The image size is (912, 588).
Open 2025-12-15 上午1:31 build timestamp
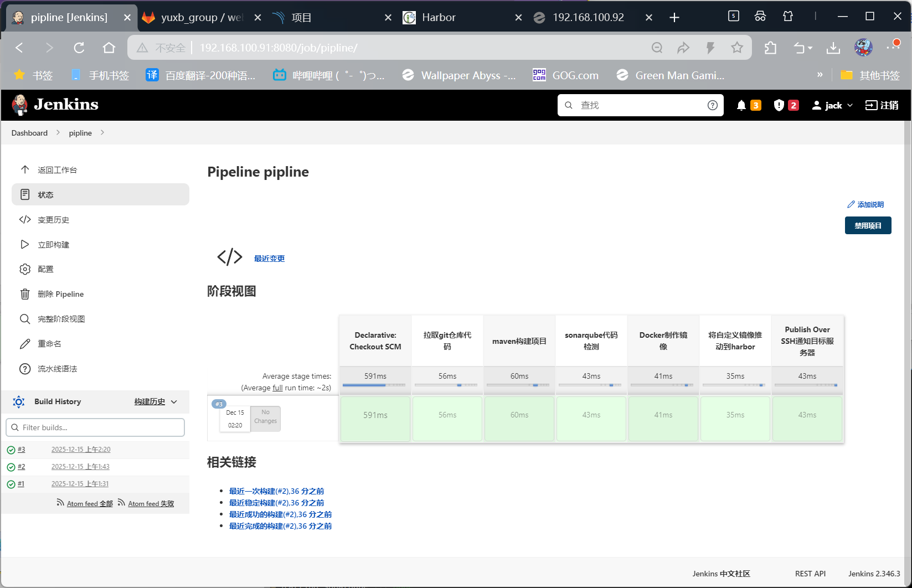point(80,484)
